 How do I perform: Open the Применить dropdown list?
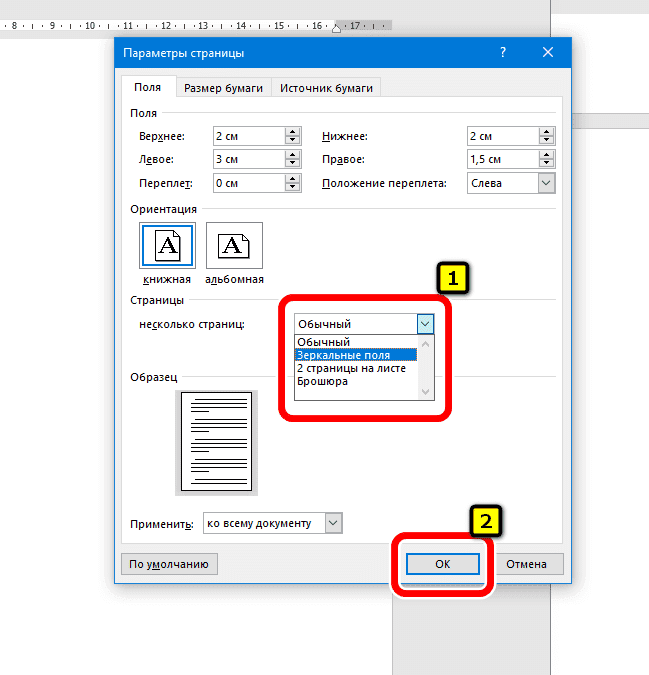point(334,523)
